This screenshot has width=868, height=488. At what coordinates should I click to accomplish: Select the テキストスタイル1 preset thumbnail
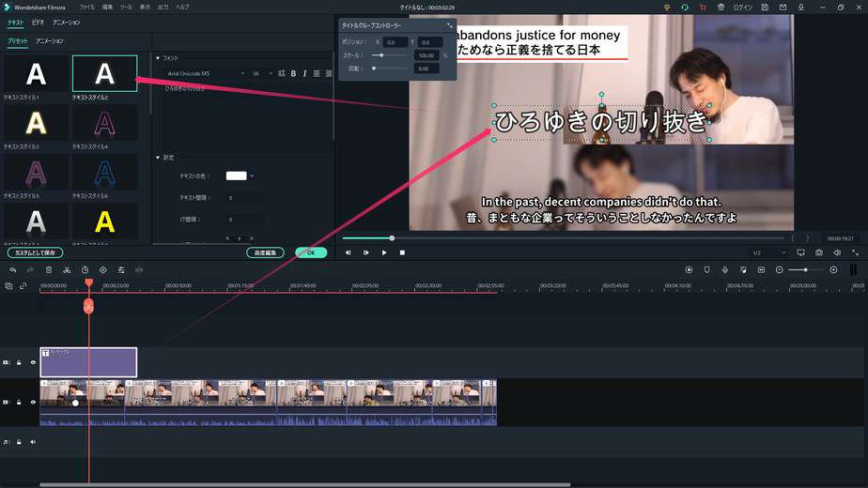(x=36, y=74)
